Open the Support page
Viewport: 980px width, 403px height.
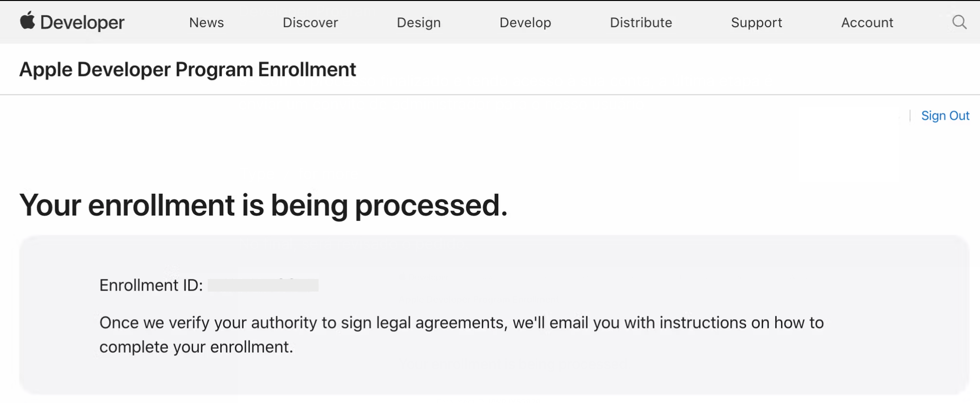pyautogui.click(x=756, y=22)
